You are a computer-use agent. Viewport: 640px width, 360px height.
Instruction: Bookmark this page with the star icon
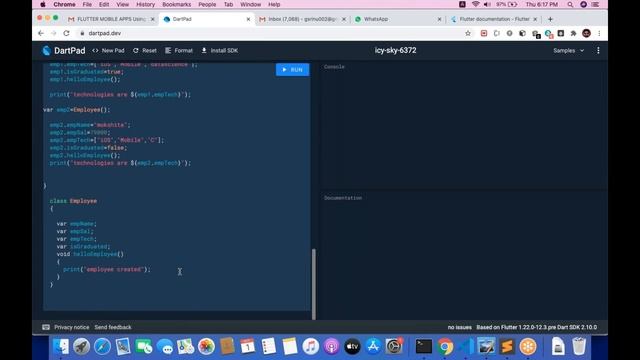coord(468,33)
